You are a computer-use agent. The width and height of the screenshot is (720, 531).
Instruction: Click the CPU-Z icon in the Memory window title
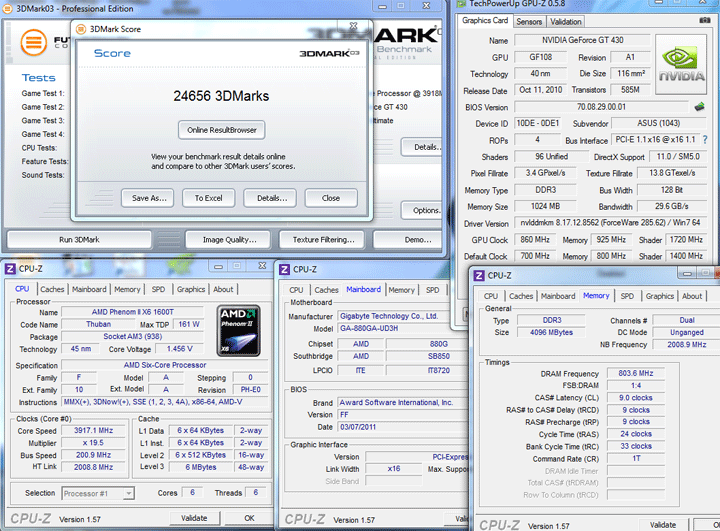479,275
